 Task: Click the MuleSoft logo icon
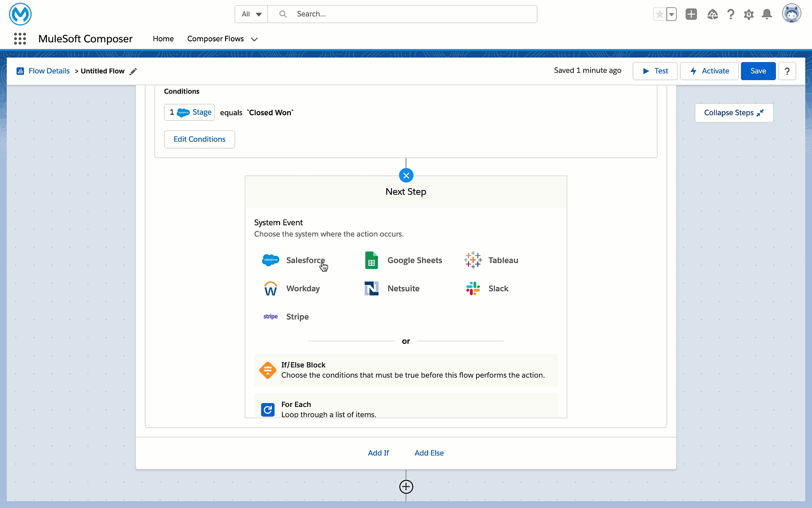tap(20, 14)
